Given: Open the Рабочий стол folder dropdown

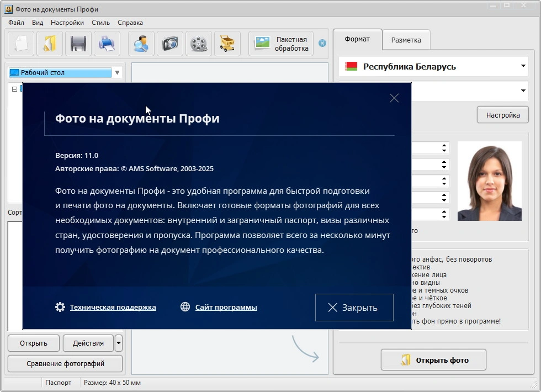Looking at the screenshot, I should point(117,72).
